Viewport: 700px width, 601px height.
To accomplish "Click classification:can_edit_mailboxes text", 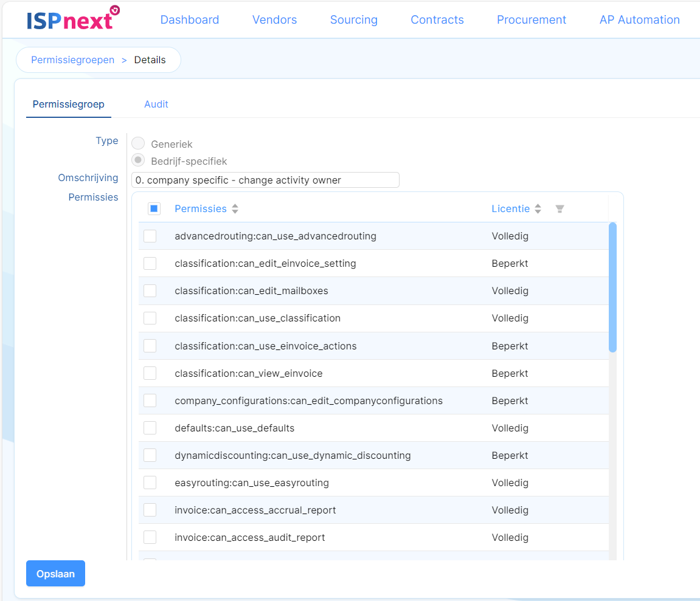I will click(x=251, y=291).
